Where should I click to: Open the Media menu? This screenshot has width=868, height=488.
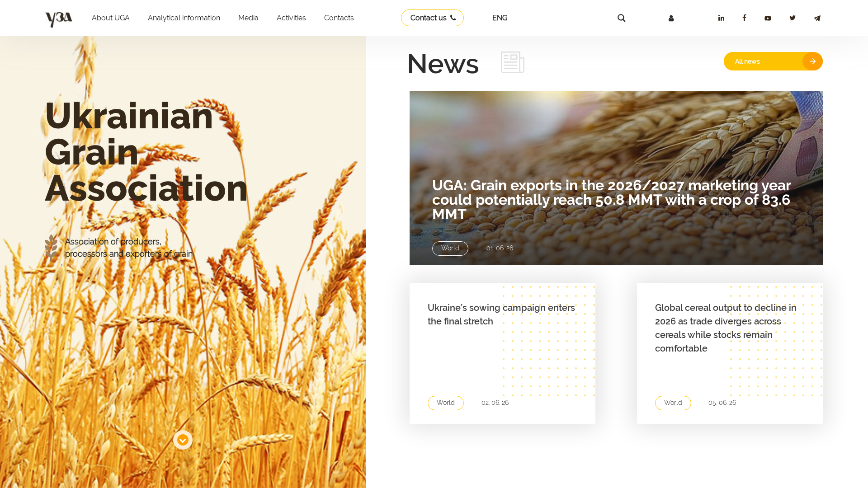248,18
